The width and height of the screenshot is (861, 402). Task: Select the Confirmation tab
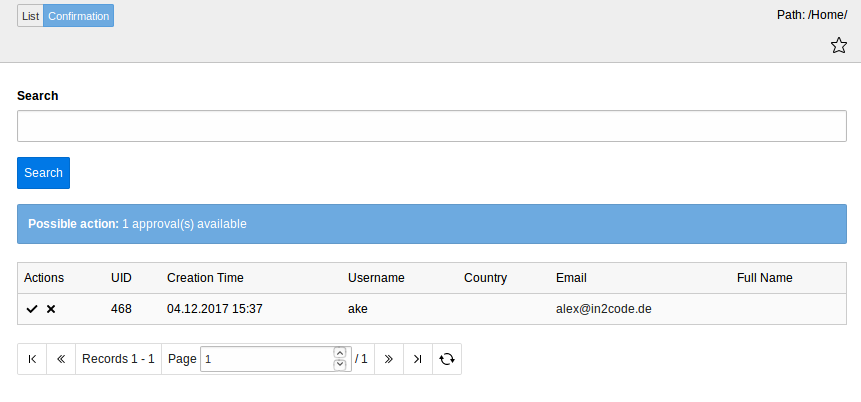point(79,16)
